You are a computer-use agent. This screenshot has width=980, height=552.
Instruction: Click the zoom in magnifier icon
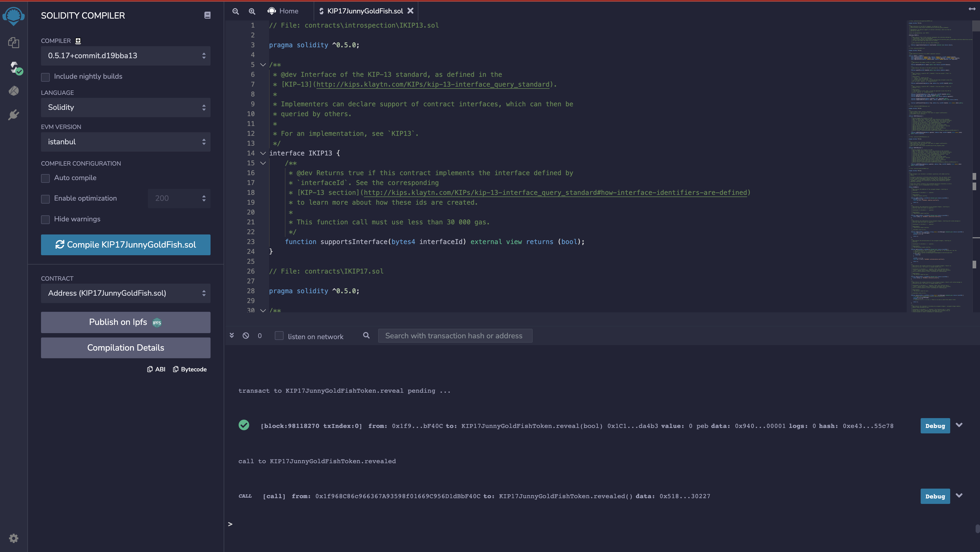point(252,11)
